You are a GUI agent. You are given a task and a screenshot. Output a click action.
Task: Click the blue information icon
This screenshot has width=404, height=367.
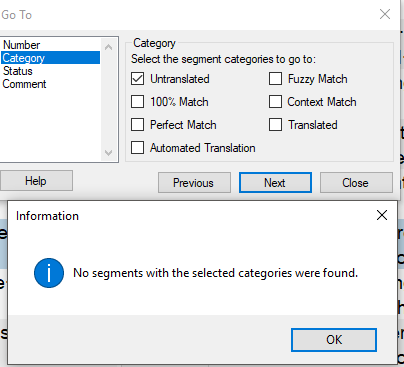point(49,273)
